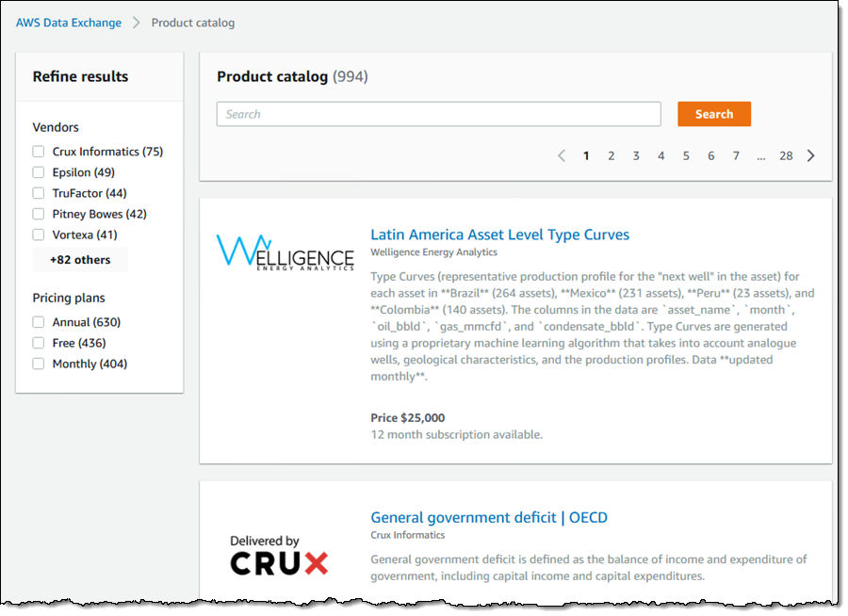Click the Price $25,000 text
The height and width of the screenshot is (616, 848).
pyautogui.click(x=408, y=418)
